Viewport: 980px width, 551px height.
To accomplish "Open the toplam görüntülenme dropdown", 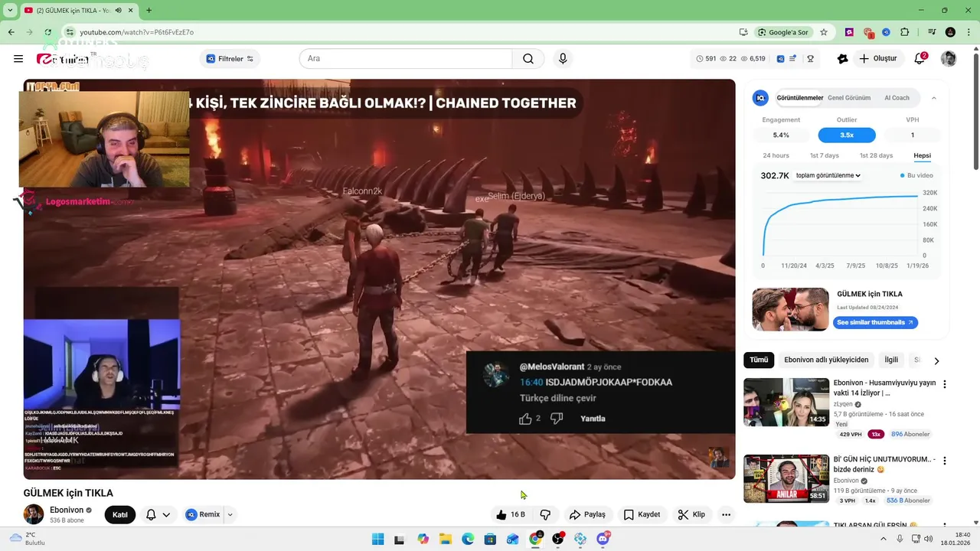I will coord(828,175).
